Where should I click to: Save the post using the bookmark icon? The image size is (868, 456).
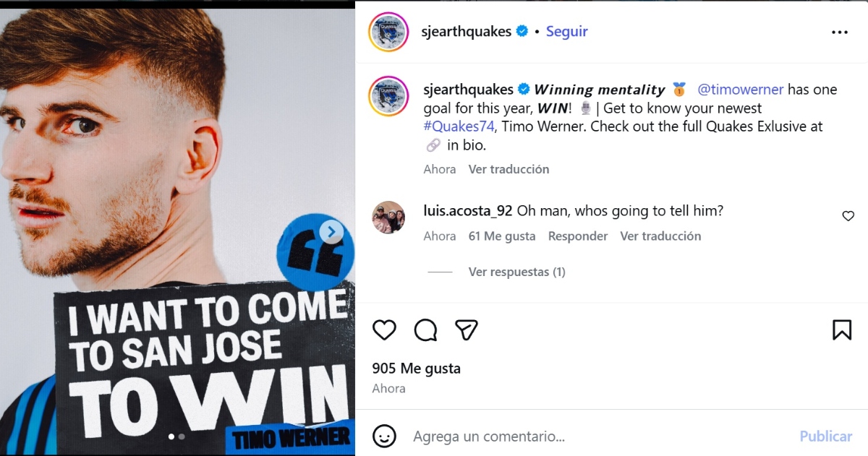pos(842,330)
